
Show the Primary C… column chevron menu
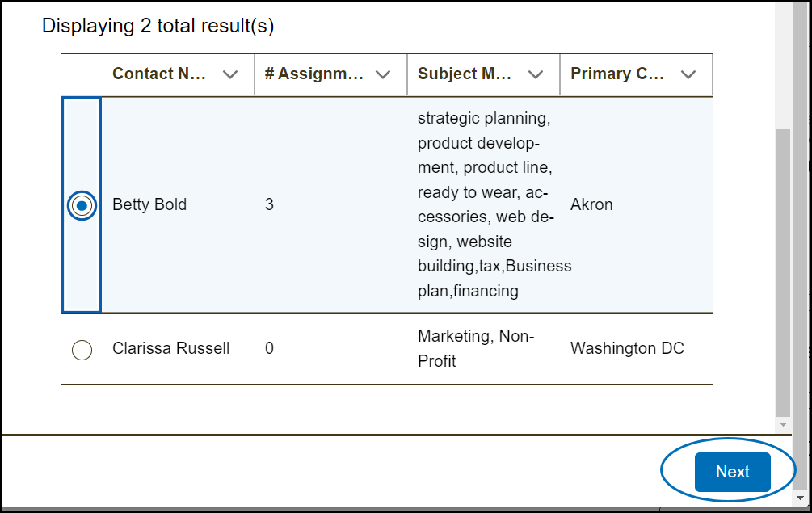(688, 74)
